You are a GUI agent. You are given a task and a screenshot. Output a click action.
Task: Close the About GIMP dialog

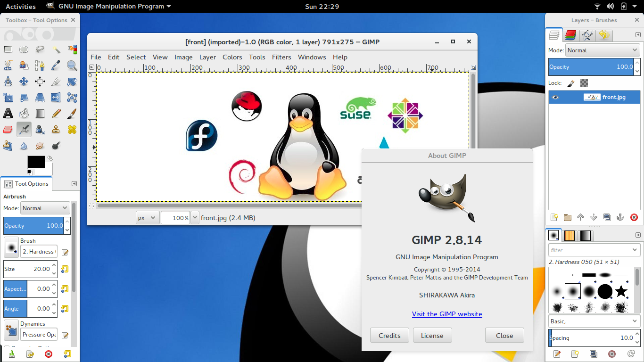(x=504, y=336)
